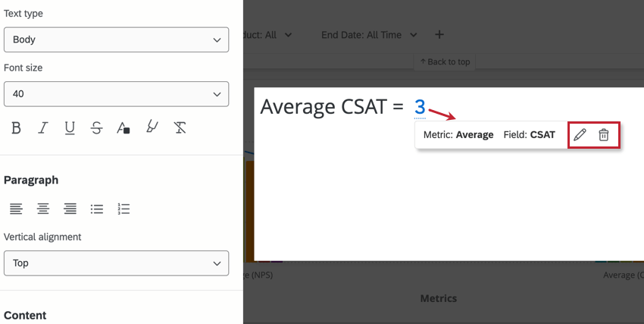Screen dimensions: 644x324
Task: Clear text formatting
Action: click(179, 128)
